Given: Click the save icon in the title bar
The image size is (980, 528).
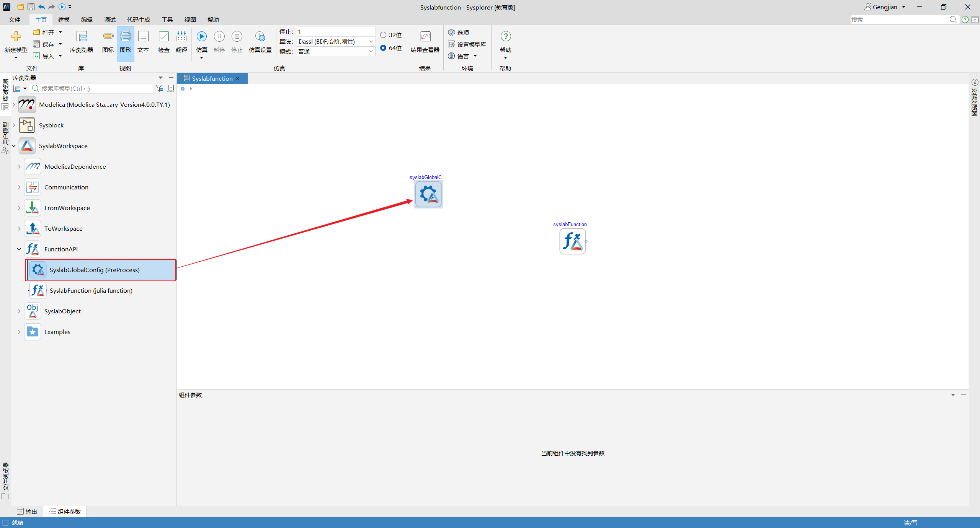Looking at the screenshot, I should [x=31, y=7].
